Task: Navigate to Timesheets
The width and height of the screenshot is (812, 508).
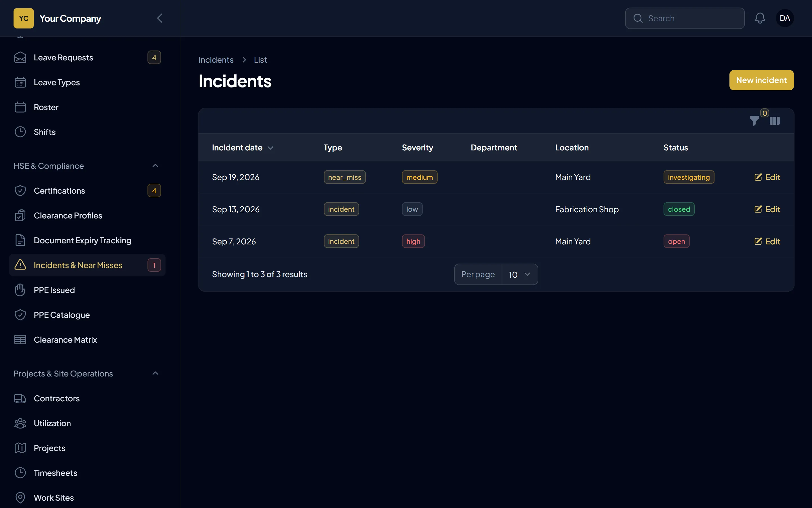Action: coord(87,473)
